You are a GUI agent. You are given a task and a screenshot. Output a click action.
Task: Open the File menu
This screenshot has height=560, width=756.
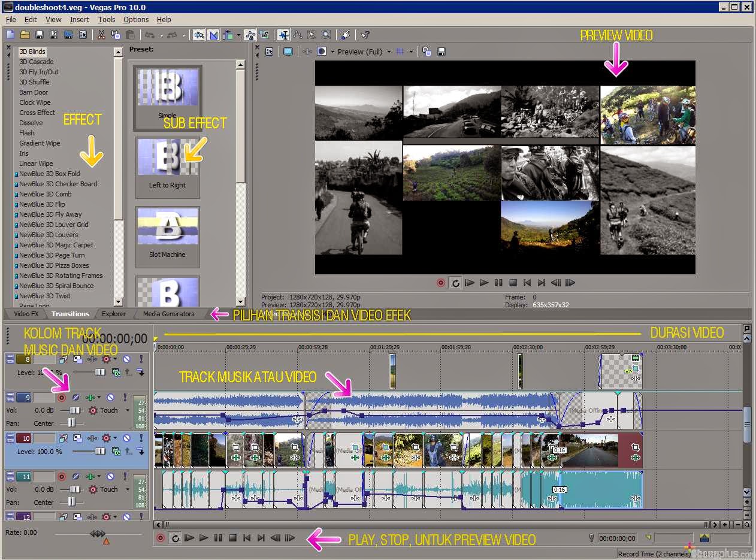pyautogui.click(x=11, y=19)
